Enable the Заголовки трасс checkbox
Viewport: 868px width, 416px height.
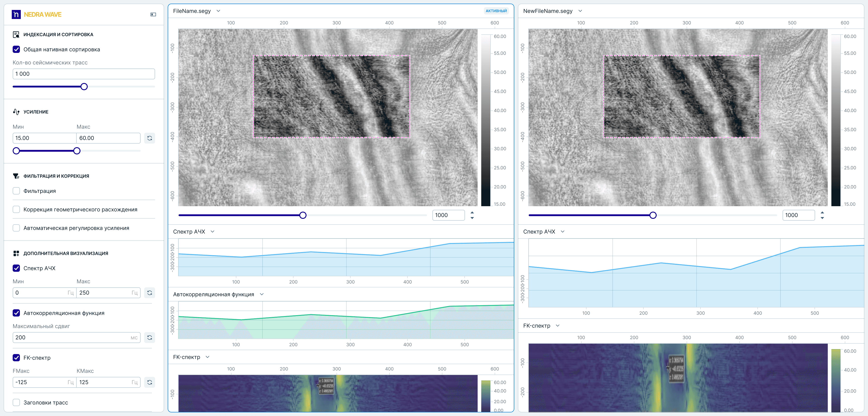(x=16, y=402)
